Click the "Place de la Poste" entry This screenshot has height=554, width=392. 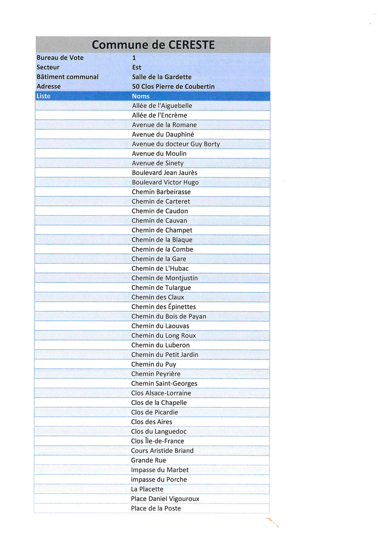(x=156, y=508)
